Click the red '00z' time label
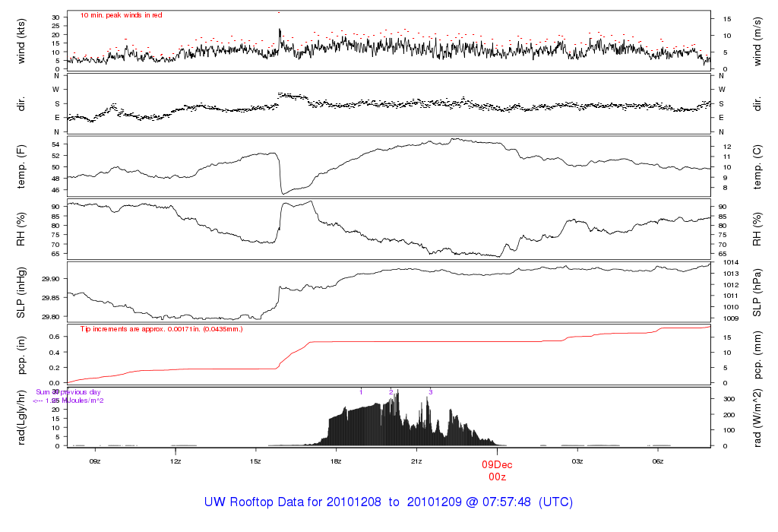 497,477
